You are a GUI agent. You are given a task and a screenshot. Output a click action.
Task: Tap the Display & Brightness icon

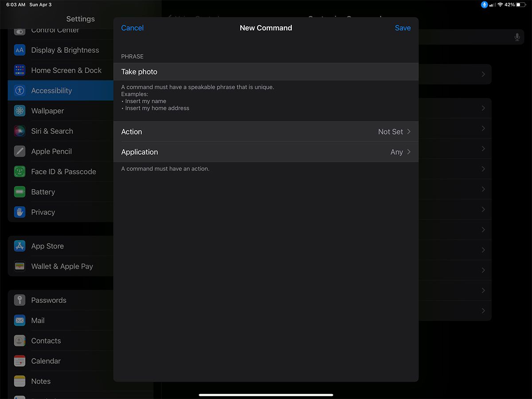coord(20,50)
